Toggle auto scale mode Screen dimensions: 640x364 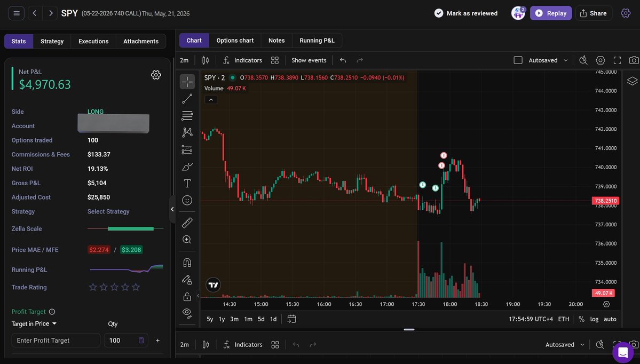point(610,319)
